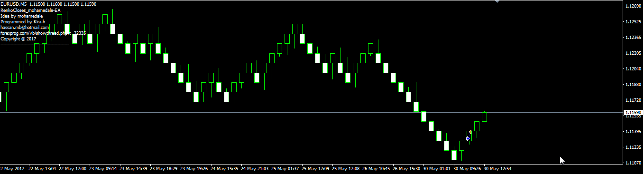The height and width of the screenshot is (174, 644).
Task: Click the Programmed by Kira-h label
Action: tap(23, 22)
